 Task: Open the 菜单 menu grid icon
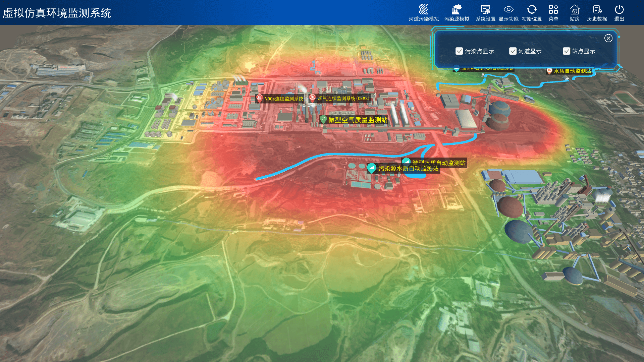(x=553, y=9)
